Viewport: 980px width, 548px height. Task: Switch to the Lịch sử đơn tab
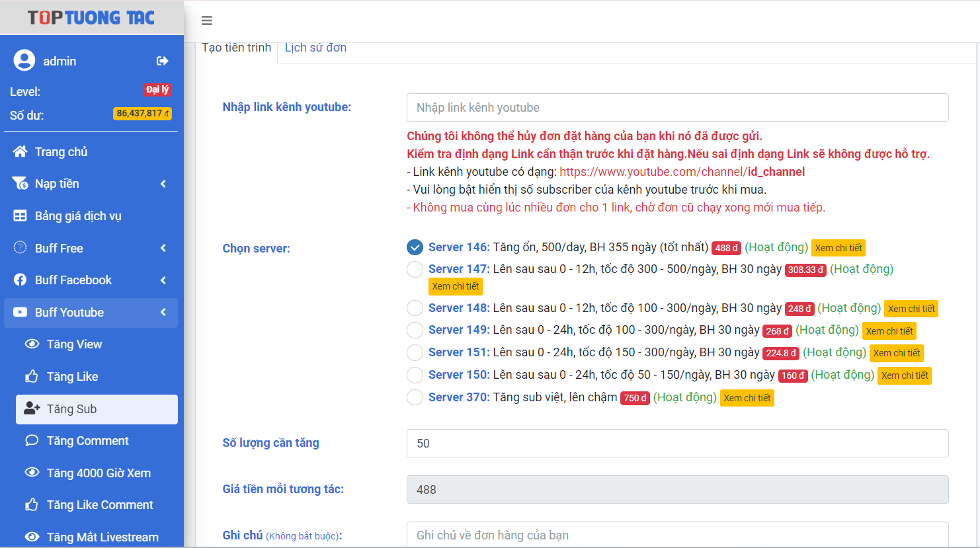pyautogui.click(x=315, y=48)
